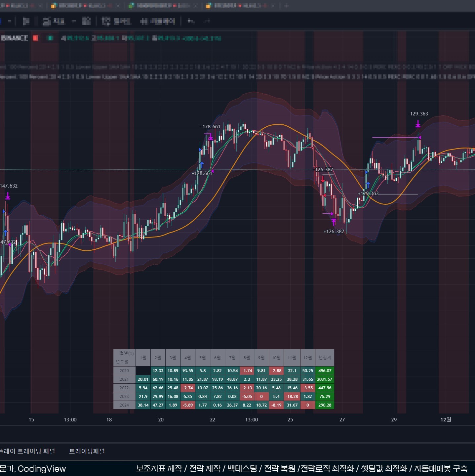475x476 pixels.
Task: Expand the dropdown arrow next to 지표
Action: [74, 22]
